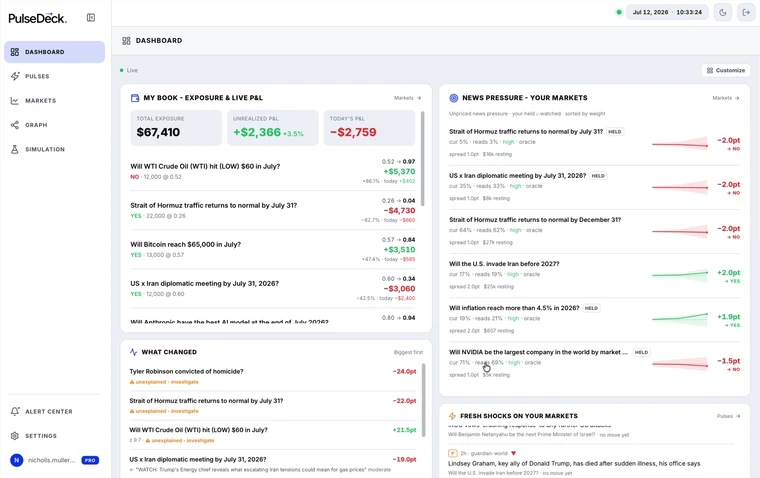Open Hormuz July 31 market in News Pressure
This screenshot has width=760, height=478.
pyautogui.click(x=594, y=143)
